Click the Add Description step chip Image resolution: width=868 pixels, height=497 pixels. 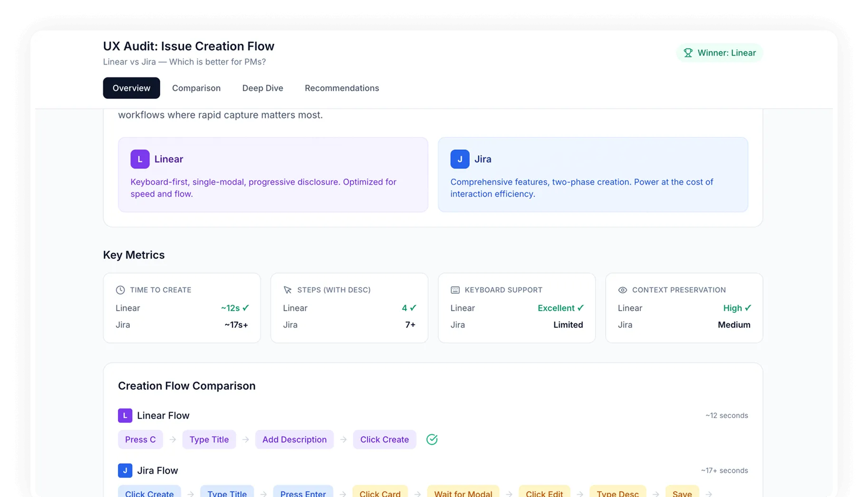tap(294, 440)
